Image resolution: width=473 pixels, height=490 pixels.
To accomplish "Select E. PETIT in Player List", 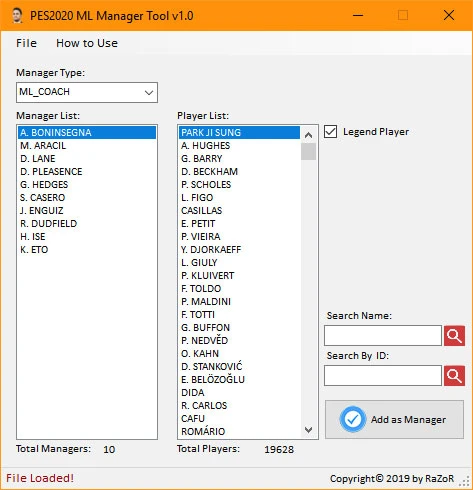I will pyautogui.click(x=240, y=223).
